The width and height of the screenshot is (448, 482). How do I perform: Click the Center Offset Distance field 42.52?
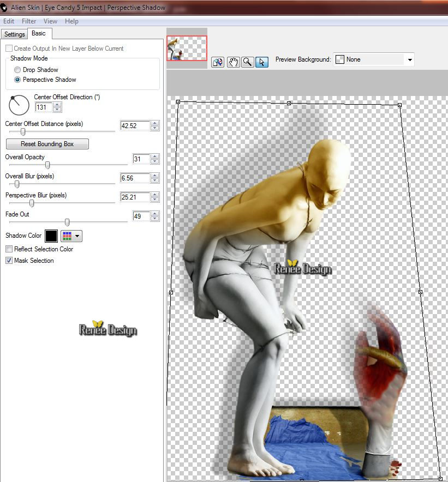tap(135, 126)
